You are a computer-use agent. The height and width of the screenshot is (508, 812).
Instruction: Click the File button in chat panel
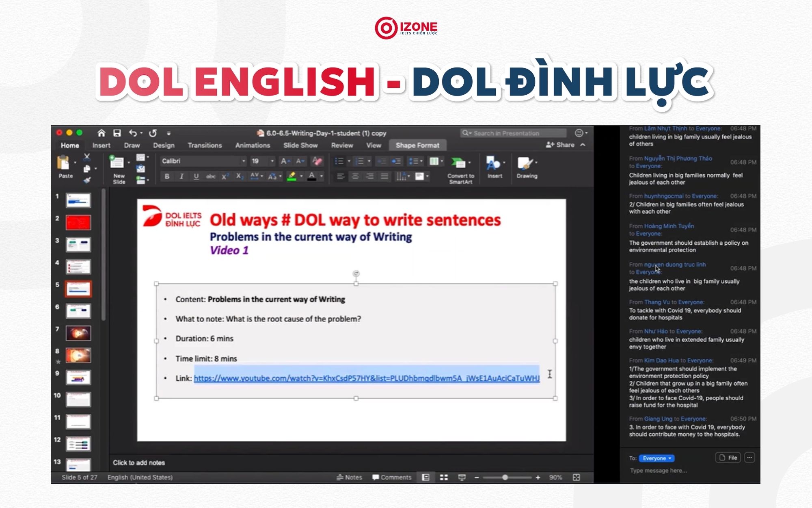pyautogui.click(x=728, y=458)
